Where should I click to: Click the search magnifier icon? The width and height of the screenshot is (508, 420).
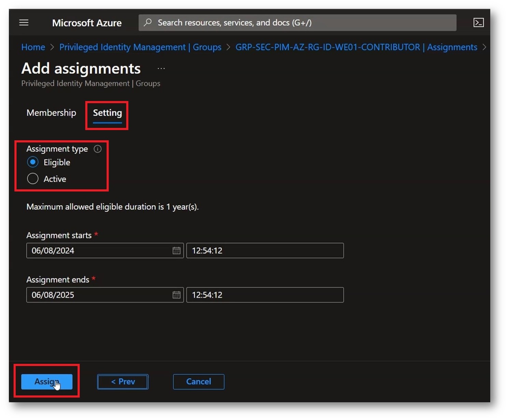[x=147, y=23]
